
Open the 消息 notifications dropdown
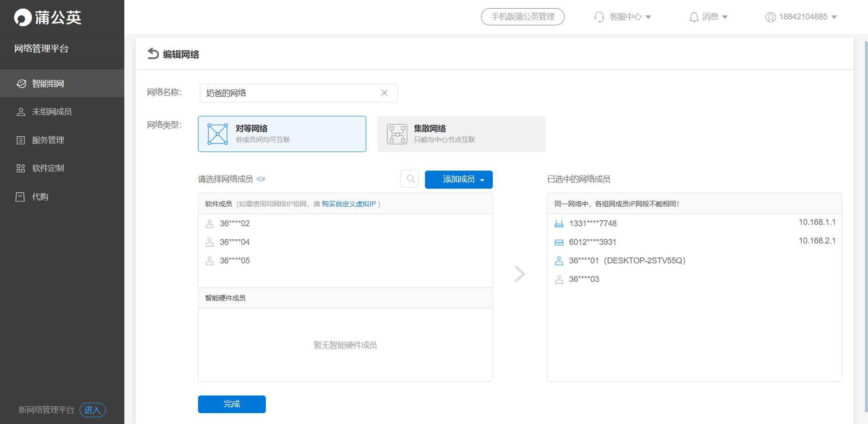click(708, 17)
